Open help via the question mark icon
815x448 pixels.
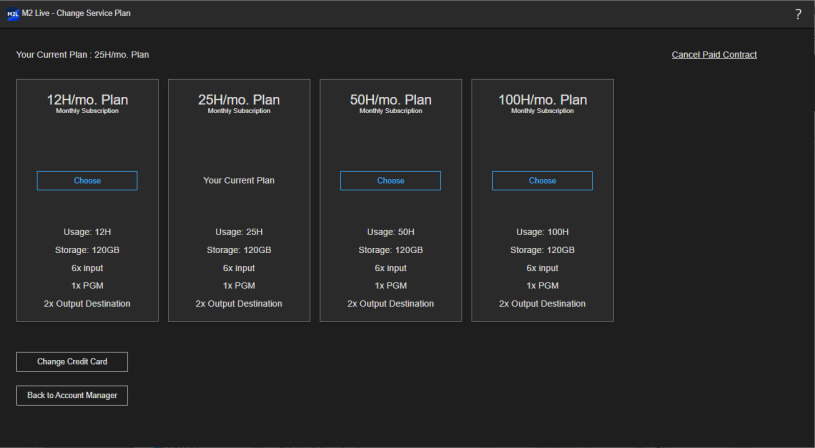798,15
